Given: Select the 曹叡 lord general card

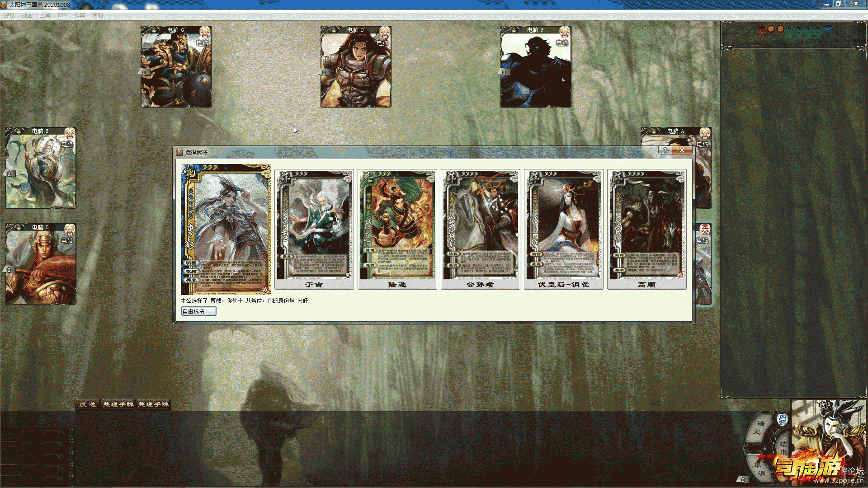Looking at the screenshot, I should [x=226, y=230].
